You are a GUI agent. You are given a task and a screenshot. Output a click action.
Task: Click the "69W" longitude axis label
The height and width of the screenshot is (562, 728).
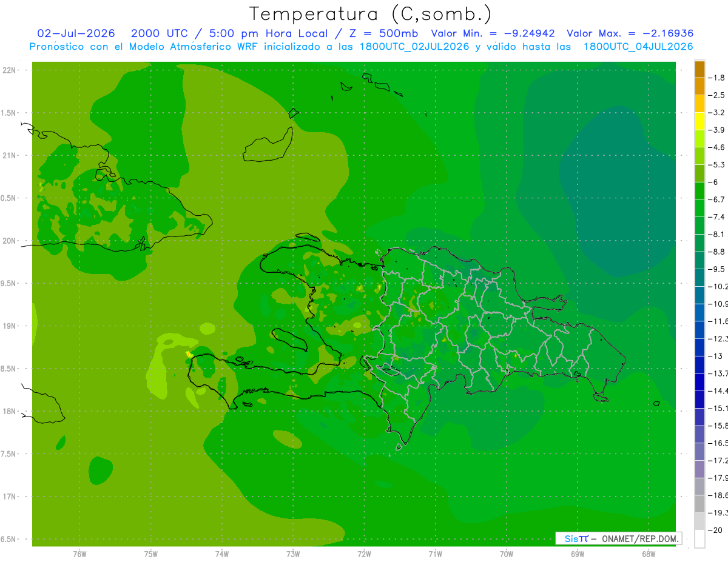pos(578,554)
